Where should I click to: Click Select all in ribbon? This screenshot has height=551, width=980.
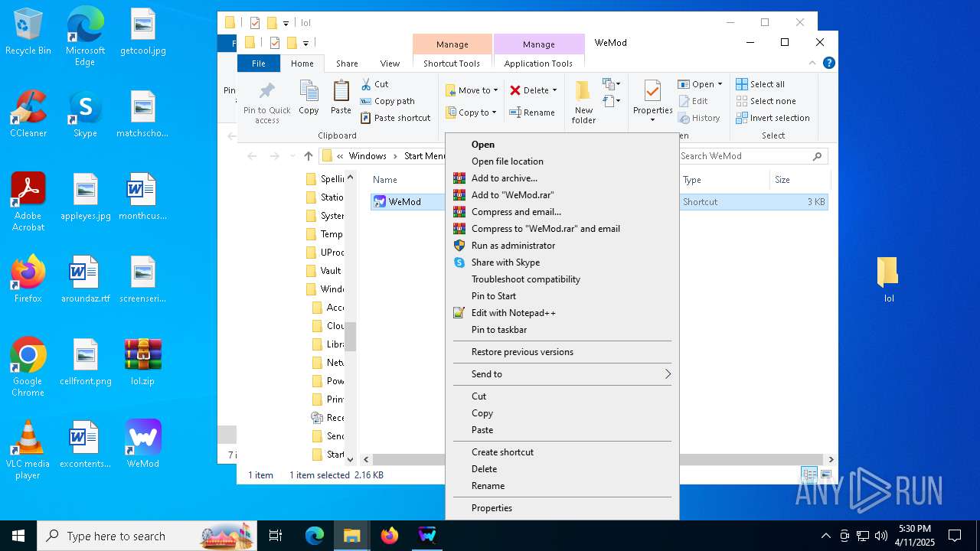coord(760,84)
